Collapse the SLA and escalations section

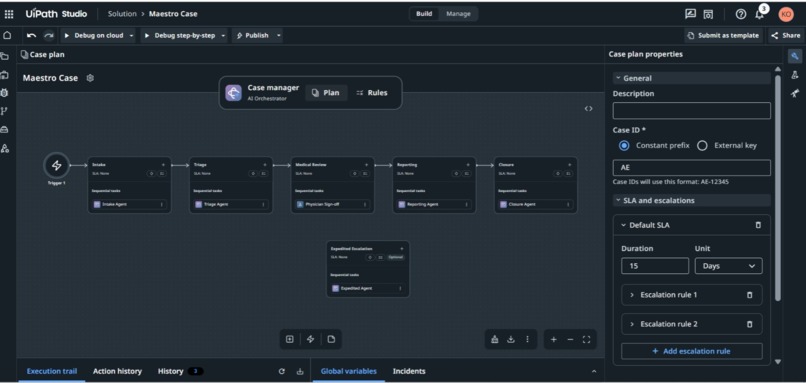click(618, 200)
